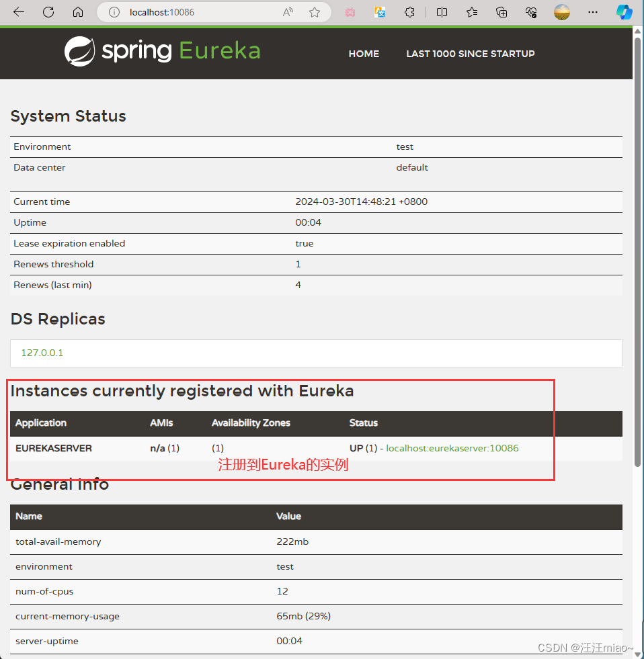This screenshot has height=659, width=644.
Task: Select the Renews (last min) label
Action: click(x=52, y=285)
